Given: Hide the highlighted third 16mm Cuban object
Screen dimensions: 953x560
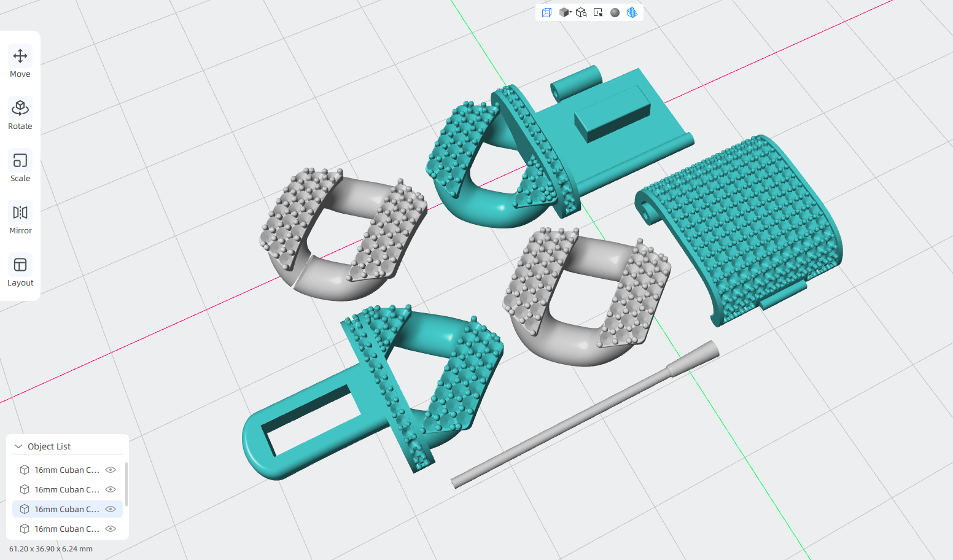Looking at the screenshot, I should 111,509.
